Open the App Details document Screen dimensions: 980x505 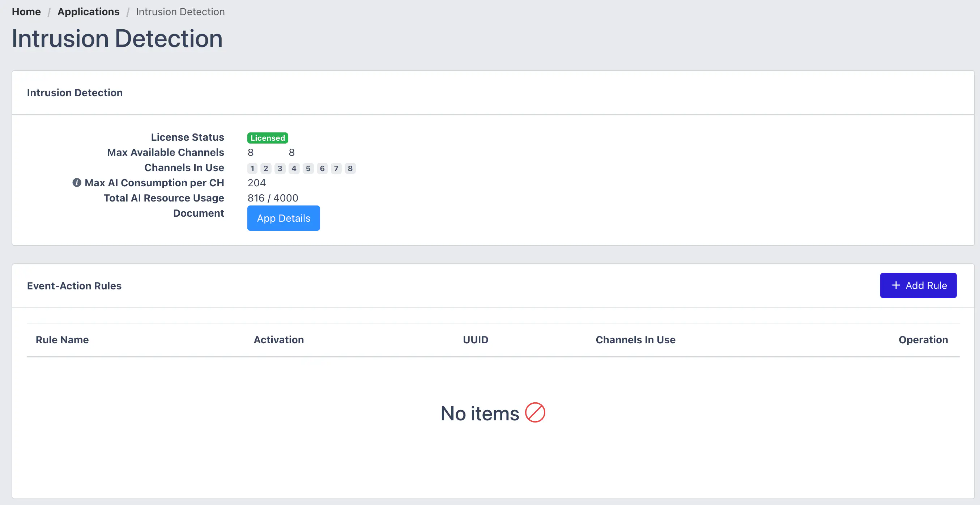point(284,218)
